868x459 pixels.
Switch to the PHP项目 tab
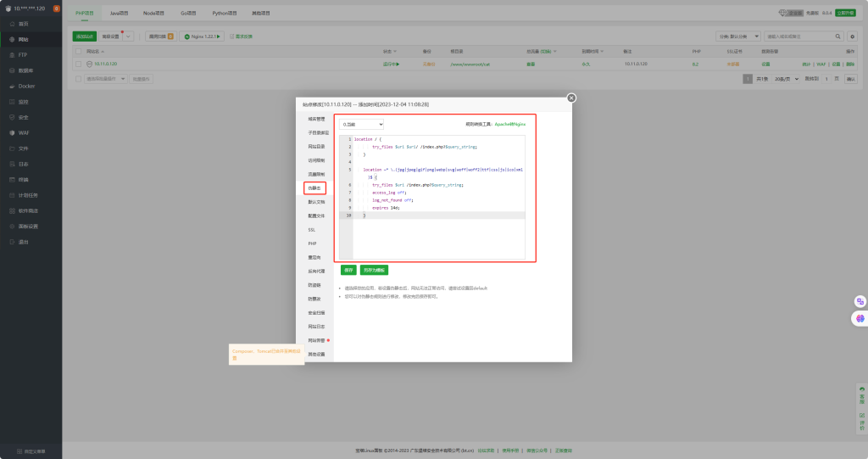tap(85, 13)
